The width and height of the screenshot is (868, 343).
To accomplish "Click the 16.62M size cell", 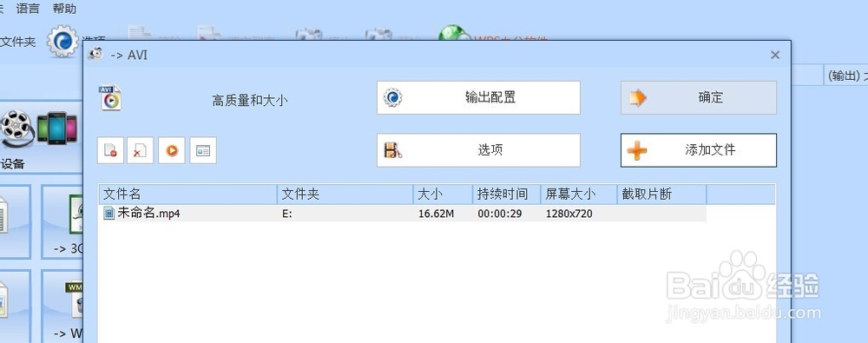I will pyautogui.click(x=437, y=214).
